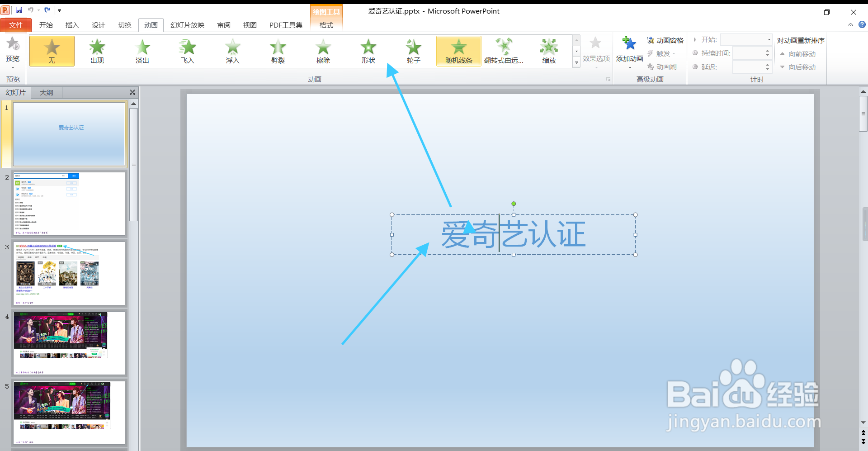Open the Customize Quick Access Toolbar dropdown
868x451 pixels.
(x=59, y=10)
